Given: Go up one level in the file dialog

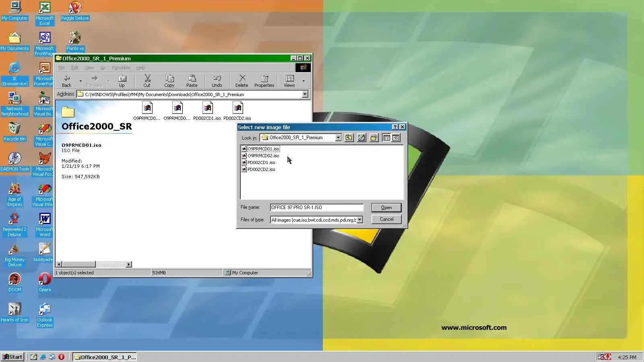Looking at the screenshot, I should tap(349, 138).
